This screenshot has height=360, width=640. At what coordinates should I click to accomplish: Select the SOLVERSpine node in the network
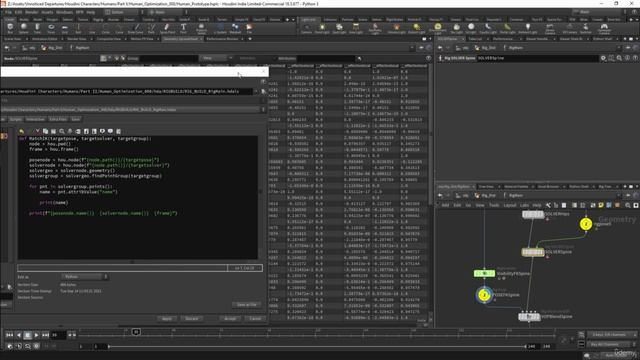[x=532, y=252]
